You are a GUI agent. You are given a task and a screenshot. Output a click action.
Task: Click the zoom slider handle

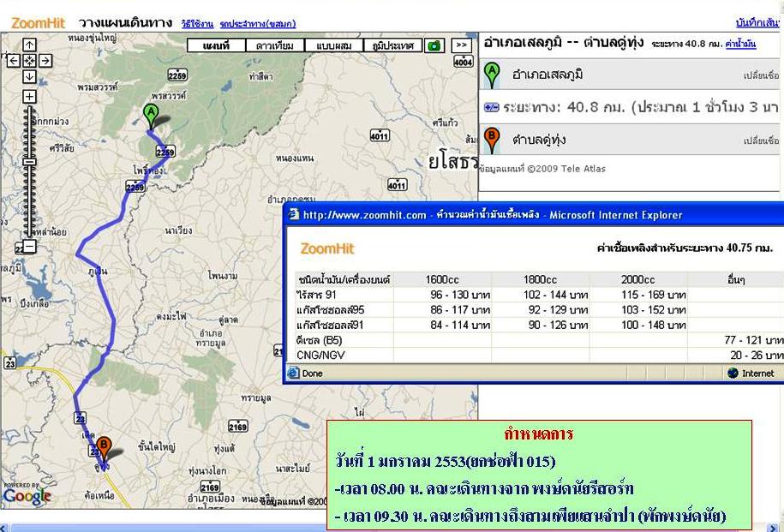coord(29,161)
